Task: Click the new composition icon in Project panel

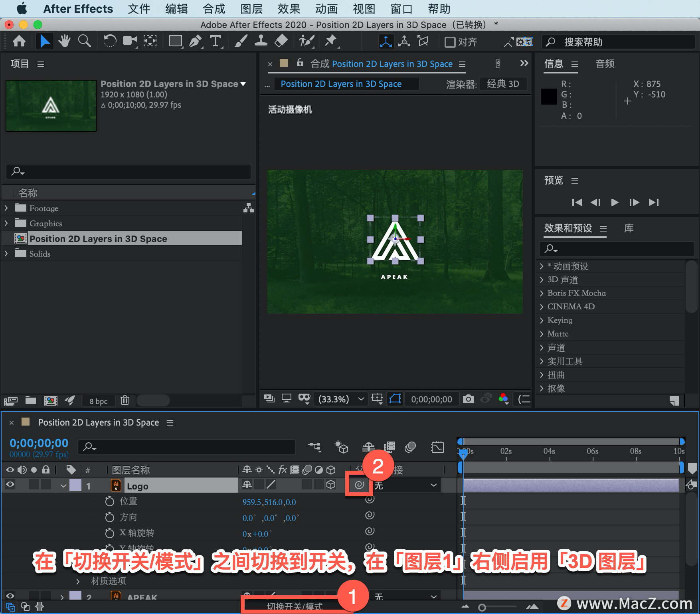Action: point(50,400)
